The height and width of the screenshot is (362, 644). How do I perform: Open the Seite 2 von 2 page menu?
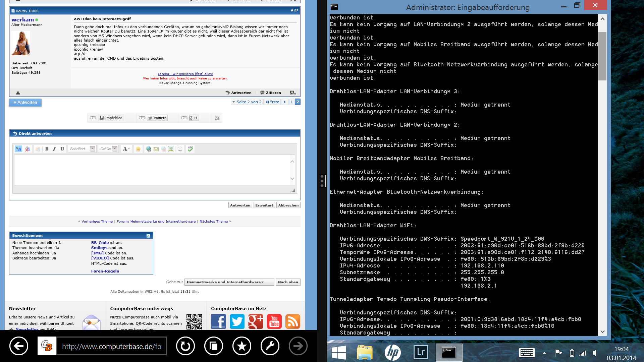[x=247, y=102]
